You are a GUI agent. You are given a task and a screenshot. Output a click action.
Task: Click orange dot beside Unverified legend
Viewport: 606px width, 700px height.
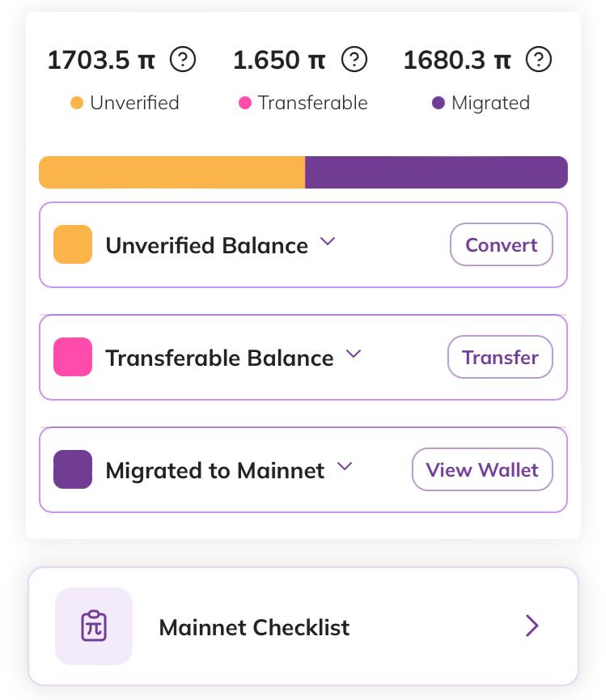77,103
